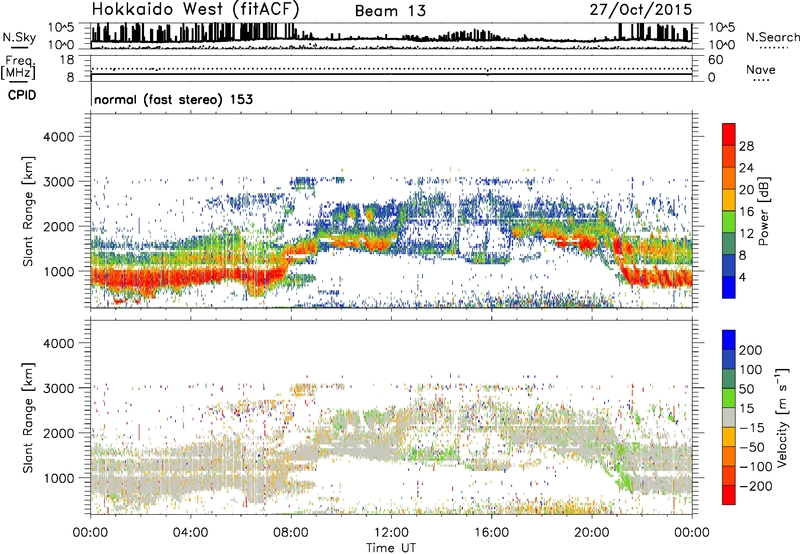This screenshot has height=554, width=800.
Task: Click the dotted line sample under 'N.Search'
Action: [773, 48]
